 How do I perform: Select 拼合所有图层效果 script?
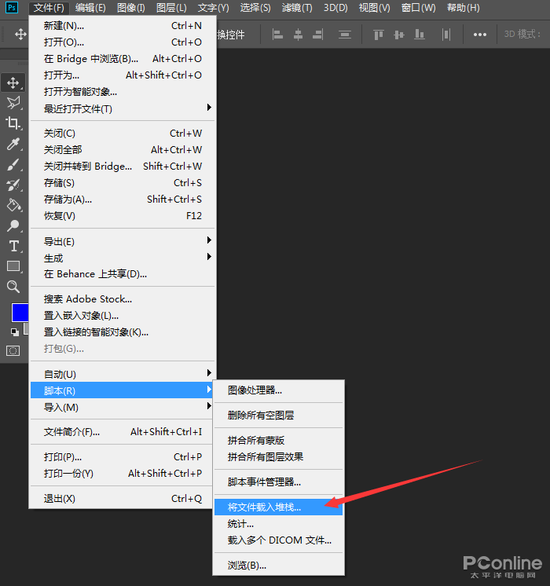(x=278, y=457)
